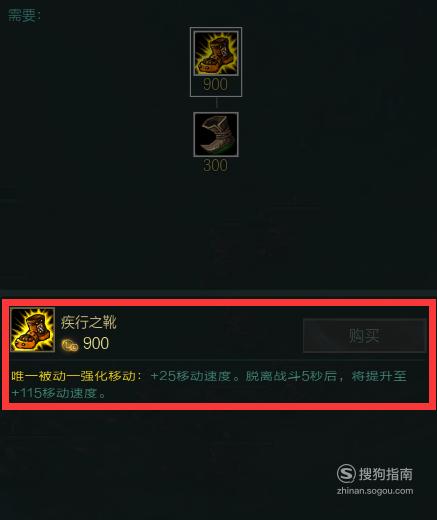The height and width of the screenshot is (520, 437).
Task: Click the 疾行之靴 item name
Action: point(89,322)
